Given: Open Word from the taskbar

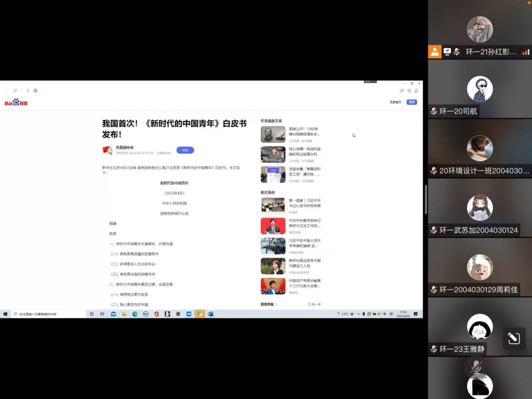Looking at the screenshot, I should coord(210,314).
